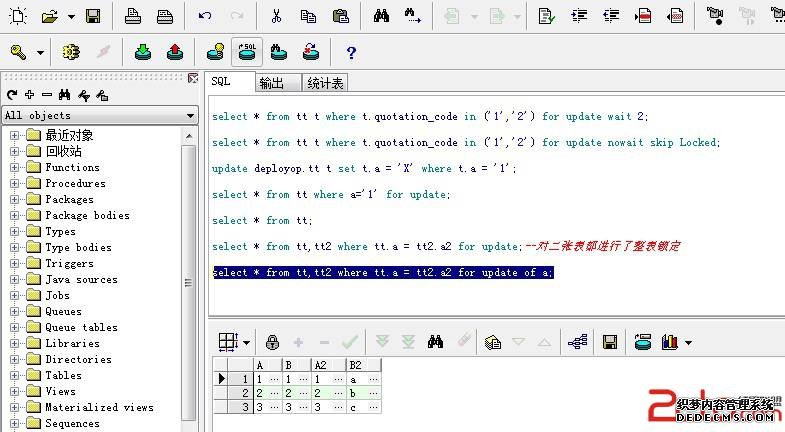Click the Execute (gear) icon
The width and height of the screenshot is (785, 432).
click(70, 52)
